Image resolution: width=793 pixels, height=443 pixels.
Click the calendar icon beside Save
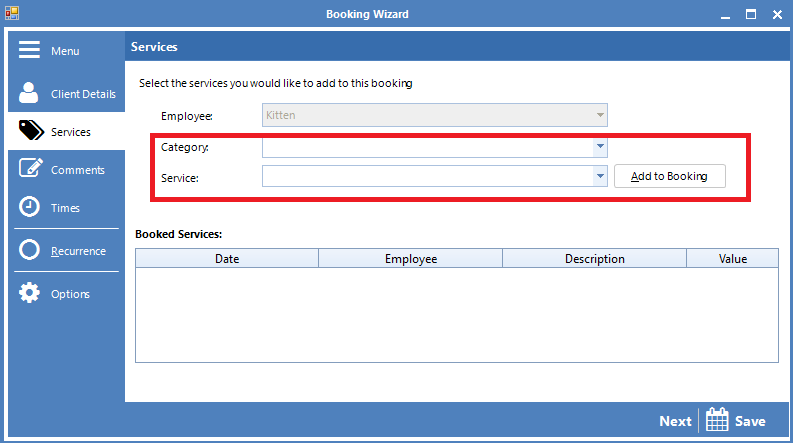tap(715, 420)
